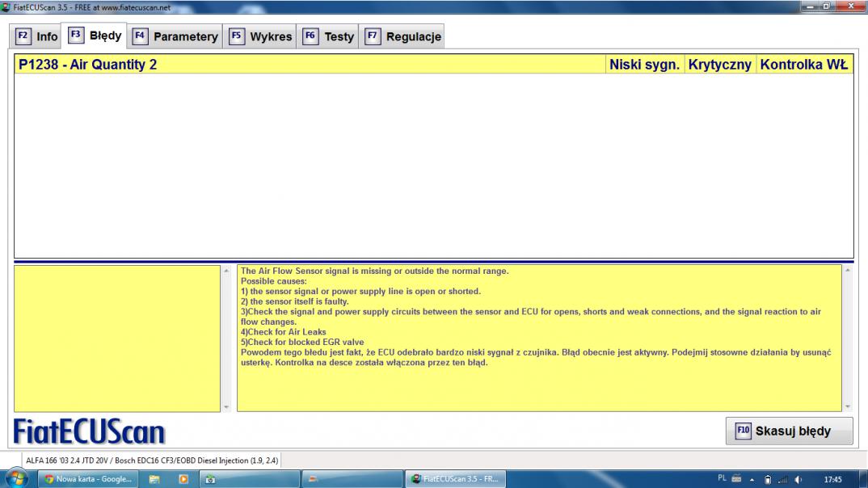Click the 17:45 system clock
This screenshot has height=488, width=868.
click(x=832, y=480)
